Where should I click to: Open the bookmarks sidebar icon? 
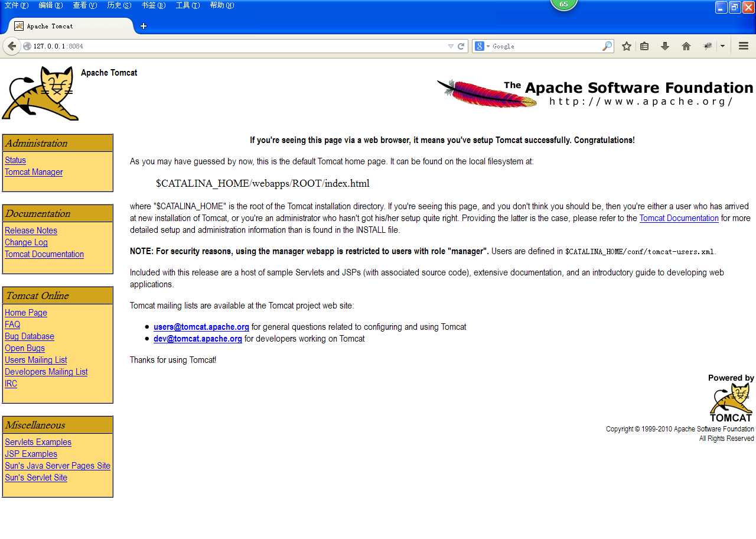644,46
